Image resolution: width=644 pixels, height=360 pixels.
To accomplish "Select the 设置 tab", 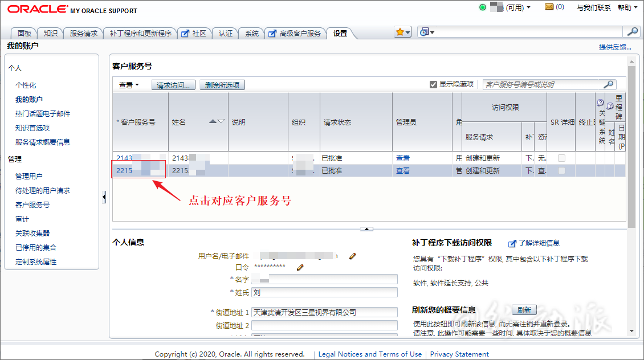I will click(x=340, y=33).
